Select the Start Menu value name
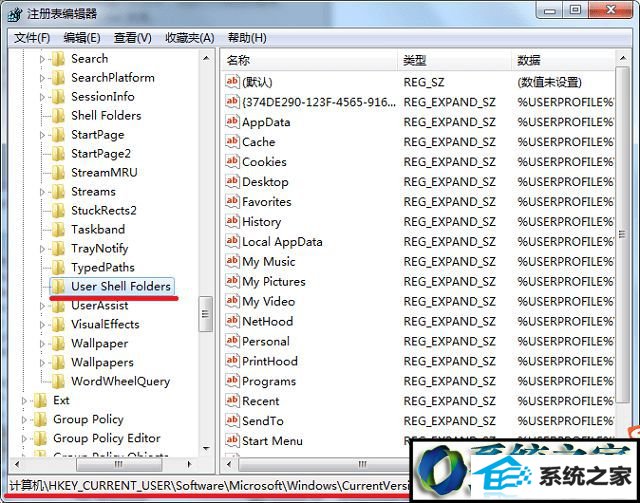Screen dimensions: 640x503 [272, 441]
